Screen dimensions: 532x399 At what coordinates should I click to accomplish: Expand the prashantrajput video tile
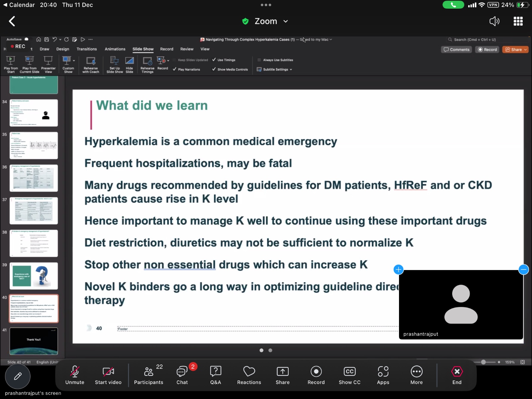(398, 269)
